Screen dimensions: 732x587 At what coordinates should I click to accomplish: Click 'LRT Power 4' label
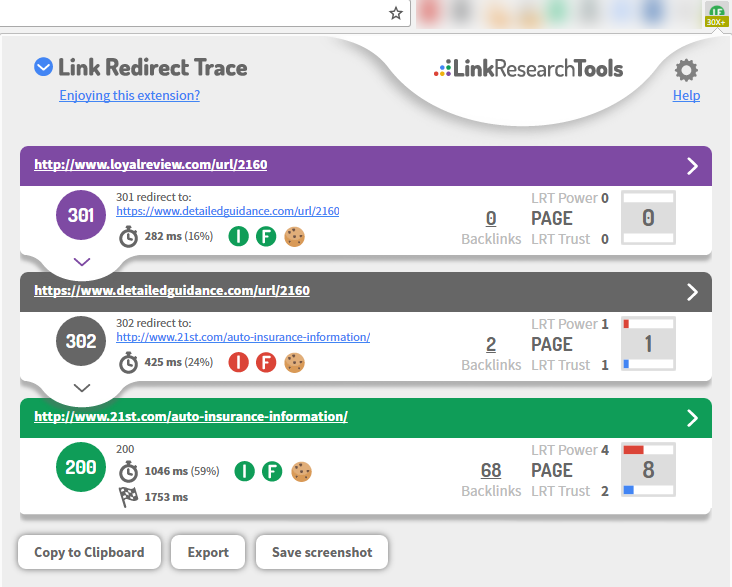[570, 450]
